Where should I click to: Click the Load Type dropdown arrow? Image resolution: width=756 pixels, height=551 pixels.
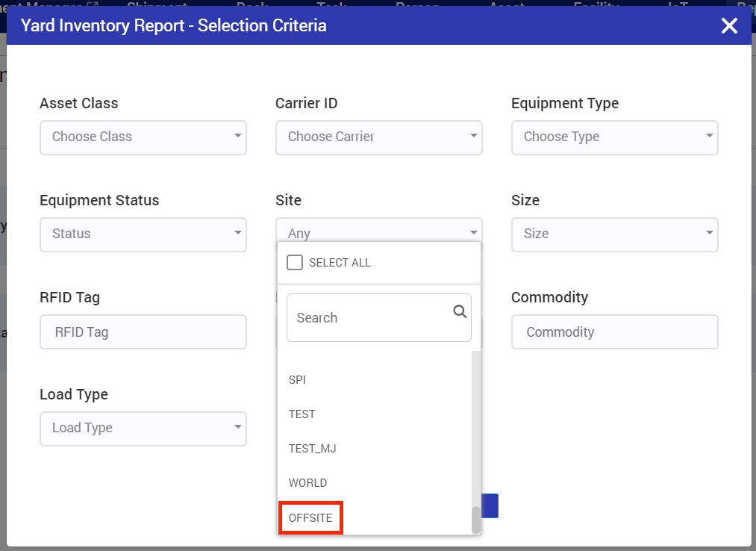pyautogui.click(x=238, y=426)
